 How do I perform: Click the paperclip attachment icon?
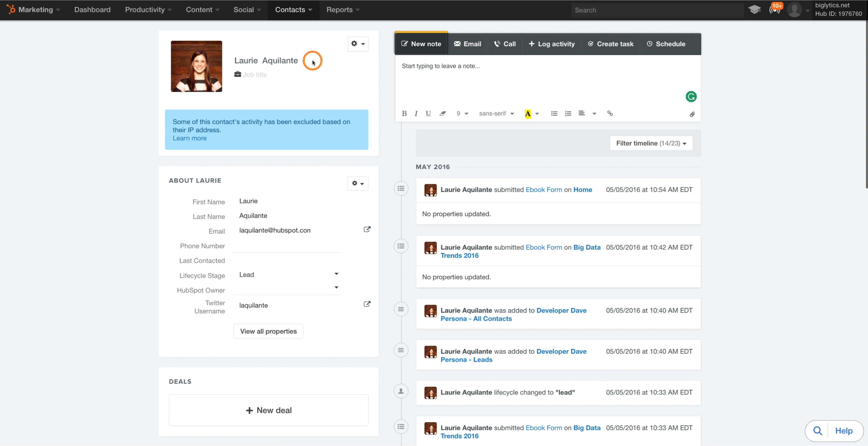(692, 114)
